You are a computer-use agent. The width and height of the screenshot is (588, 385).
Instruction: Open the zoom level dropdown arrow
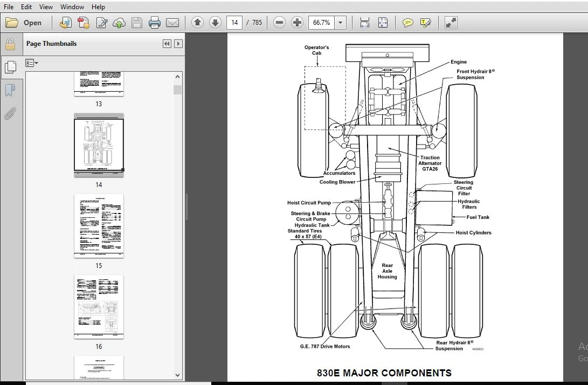341,23
